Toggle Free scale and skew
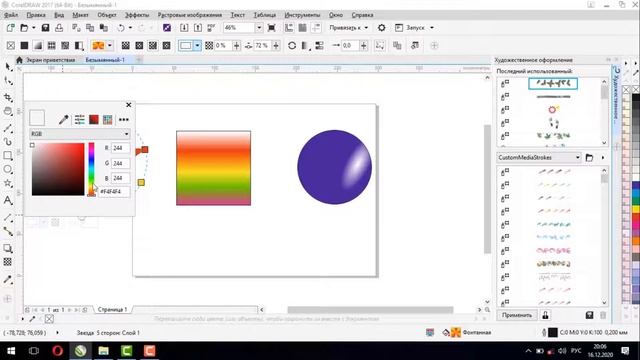This screenshot has height=360, width=640. (x=380, y=45)
